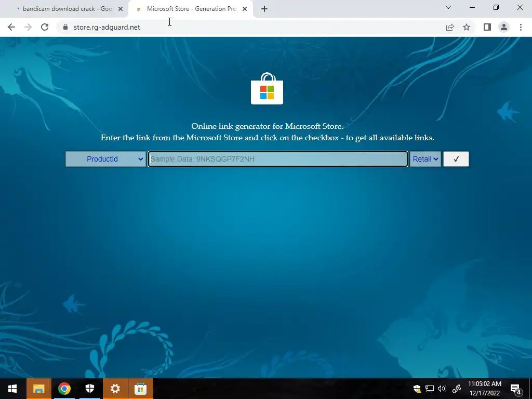Share this page from the address bar

(x=450, y=27)
